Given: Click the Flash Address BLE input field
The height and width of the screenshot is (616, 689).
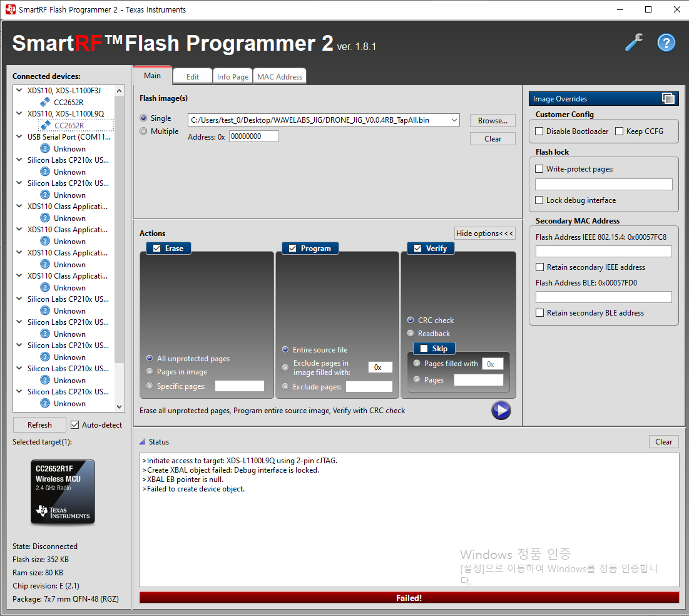Looking at the screenshot, I should tap(604, 297).
